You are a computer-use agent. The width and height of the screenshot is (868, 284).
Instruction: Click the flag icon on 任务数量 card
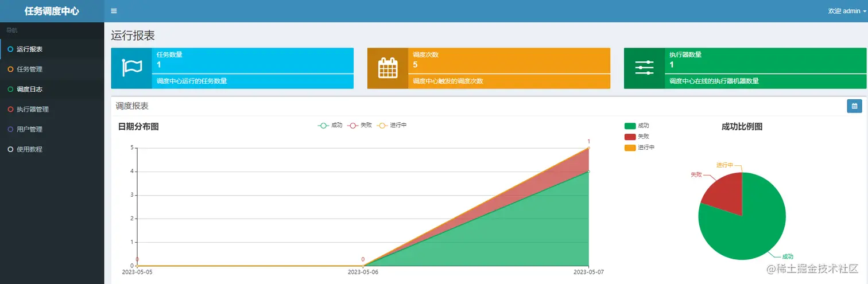pos(131,68)
